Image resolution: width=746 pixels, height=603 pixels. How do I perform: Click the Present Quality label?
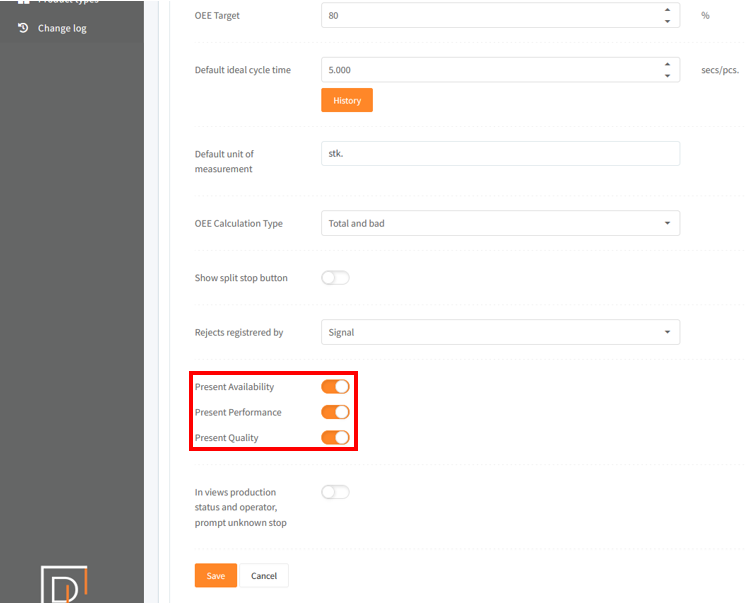pyautogui.click(x=226, y=438)
